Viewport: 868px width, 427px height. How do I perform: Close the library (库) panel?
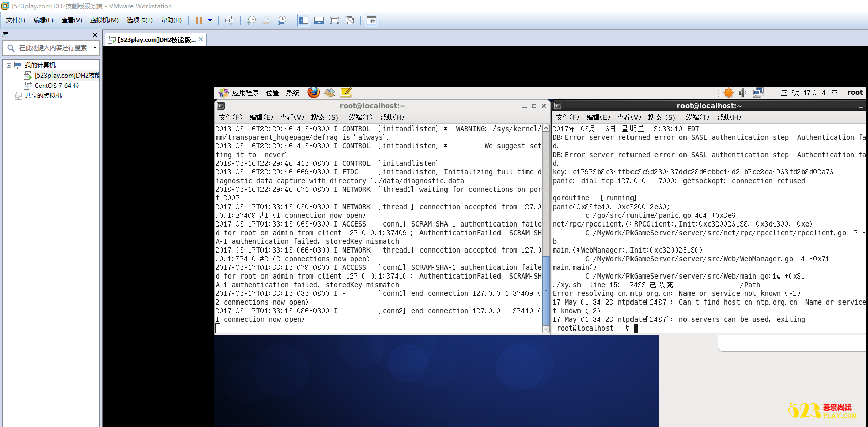pos(95,35)
